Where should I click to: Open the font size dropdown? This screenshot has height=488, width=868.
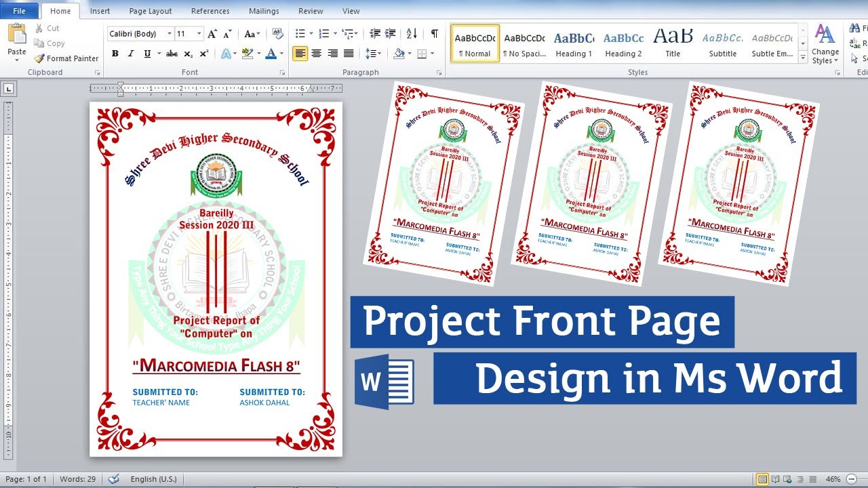point(199,34)
